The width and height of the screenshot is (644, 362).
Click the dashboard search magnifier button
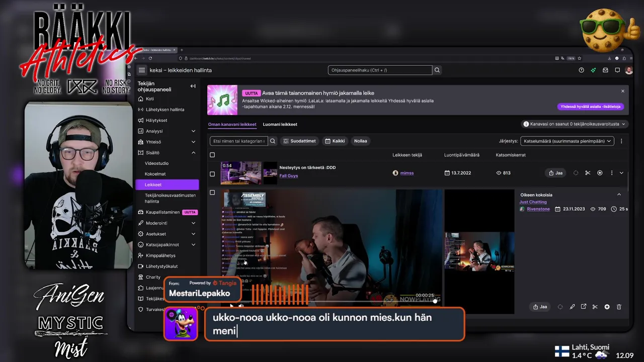[437, 70]
